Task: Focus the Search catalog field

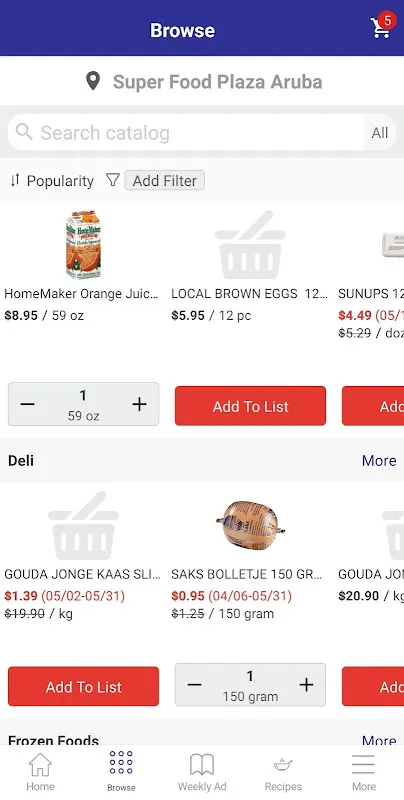Action: pyautogui.click(x=186, y=133)
